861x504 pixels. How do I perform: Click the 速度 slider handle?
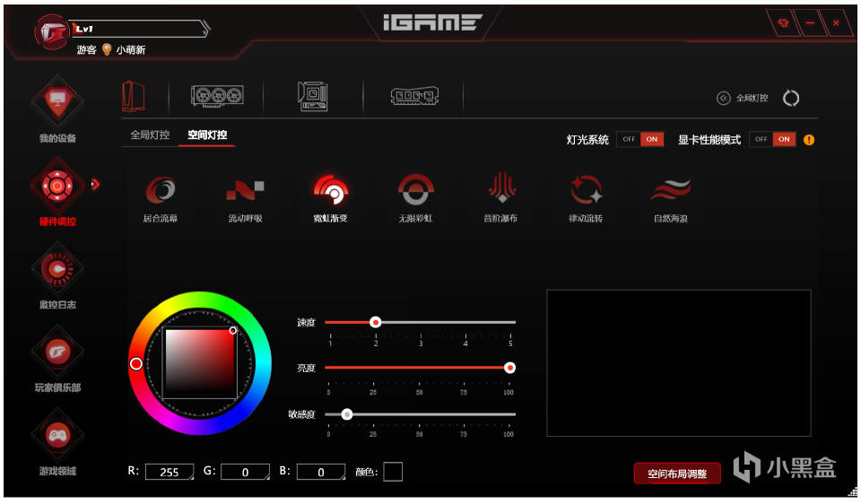click(375, 322)
